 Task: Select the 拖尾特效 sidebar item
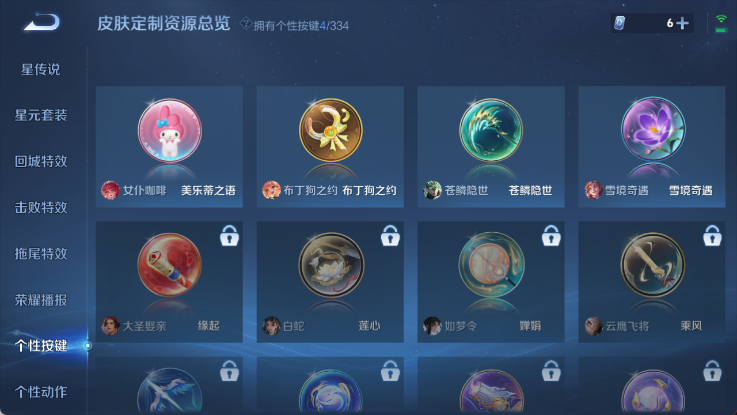[40, 254]
